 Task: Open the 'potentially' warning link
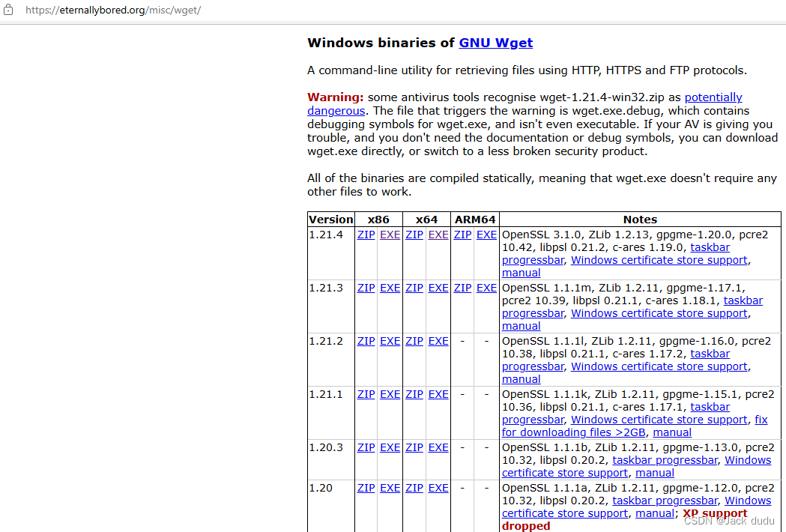713,97
